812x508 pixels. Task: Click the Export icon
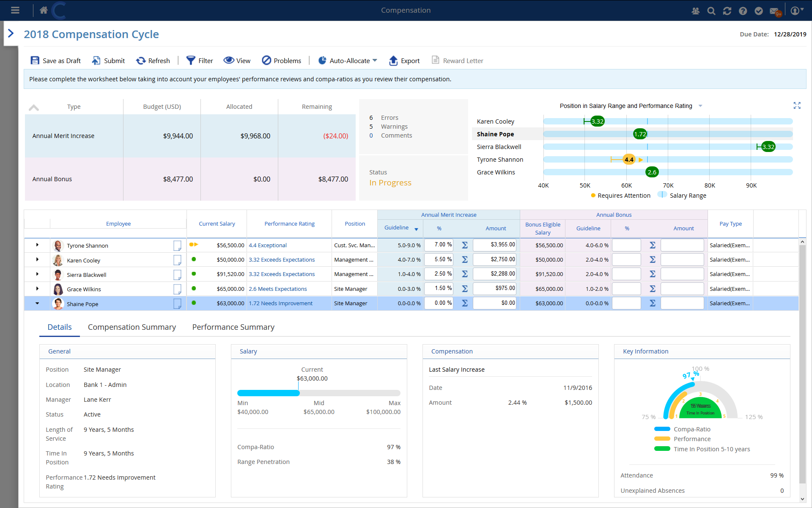pyautogui.click(x=393, y=61)
